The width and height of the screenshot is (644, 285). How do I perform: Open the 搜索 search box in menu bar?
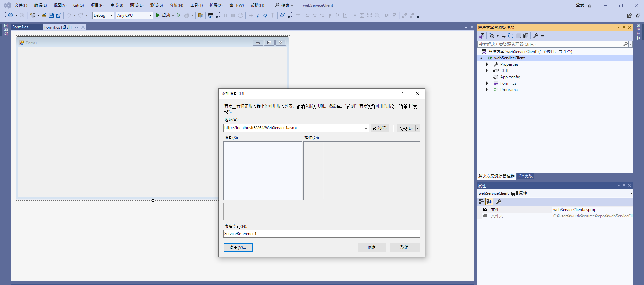tap(284, 5)
